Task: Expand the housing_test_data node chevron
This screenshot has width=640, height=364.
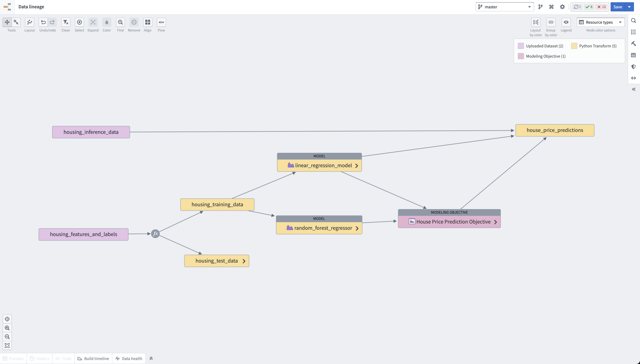Action: [x=244, y=261]
